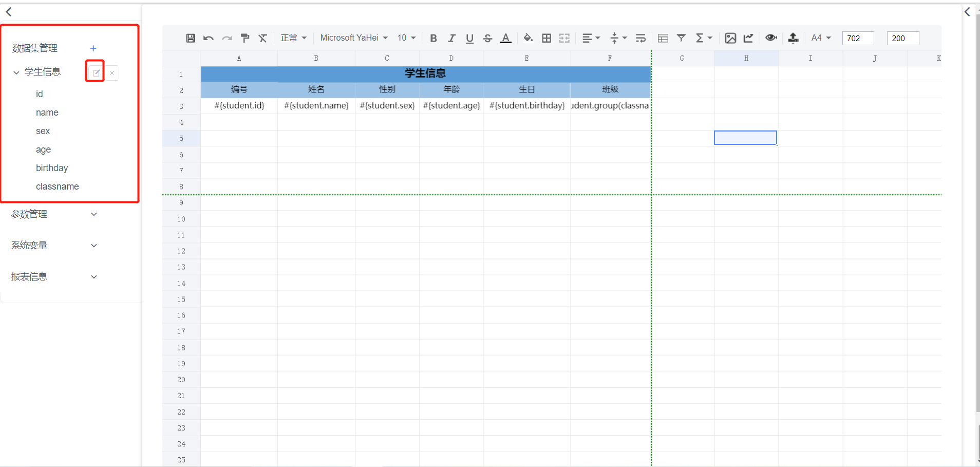The height and width of the screenshot is (467, 980).
Task: Select column G header
Action: tap(682, 58)
